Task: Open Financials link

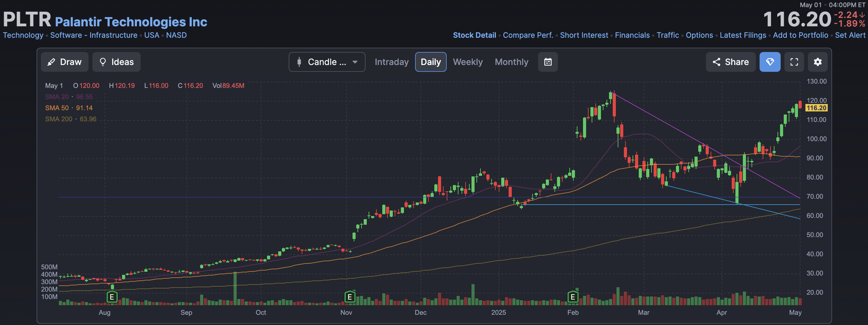Action: pos(632,35)
